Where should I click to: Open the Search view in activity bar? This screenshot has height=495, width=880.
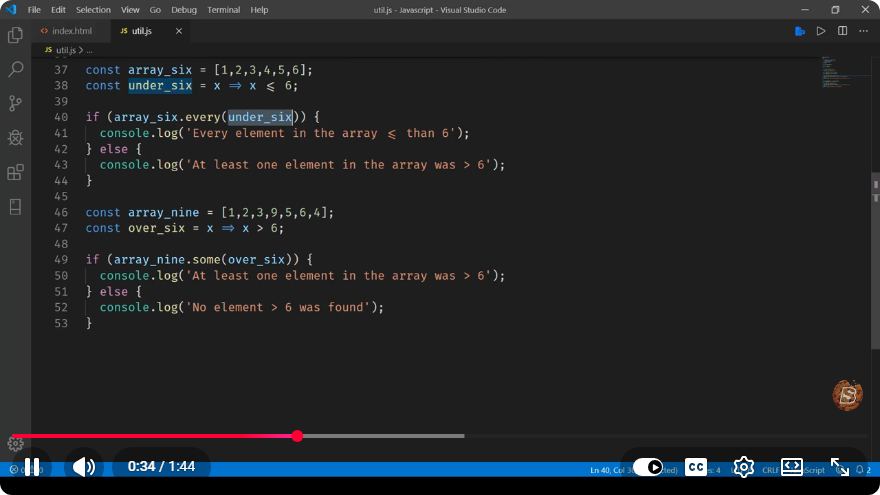tap(15, 70)
